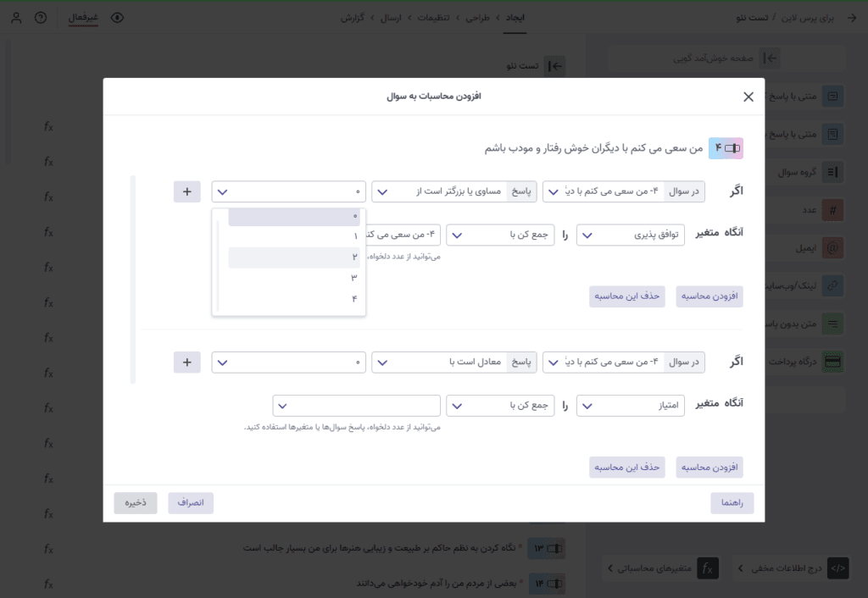The height and width of the screenshot is (598, 868).
Task: Click صفحه خوش‌آمد گویی page icon
Action: (x=770, y=58)
